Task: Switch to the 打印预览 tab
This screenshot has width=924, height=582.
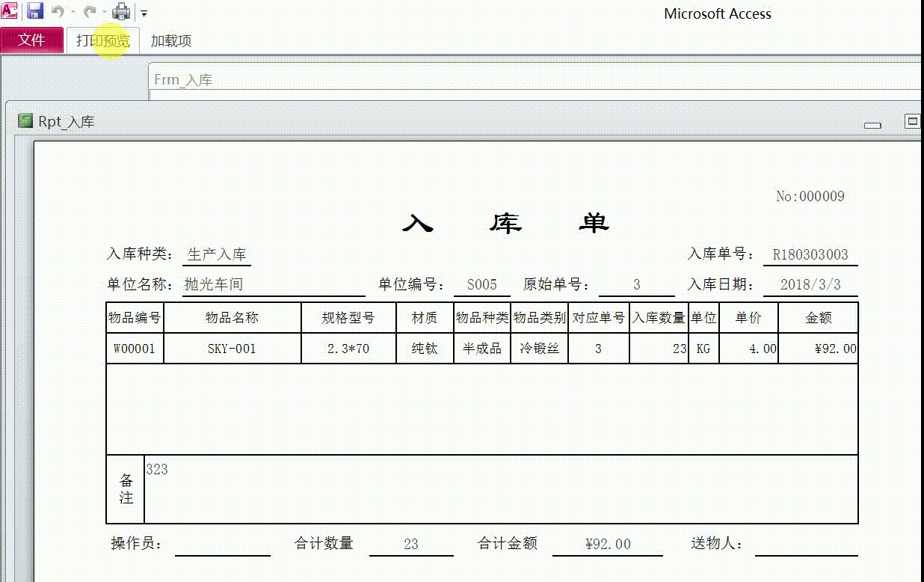Action: pos(102,40)
